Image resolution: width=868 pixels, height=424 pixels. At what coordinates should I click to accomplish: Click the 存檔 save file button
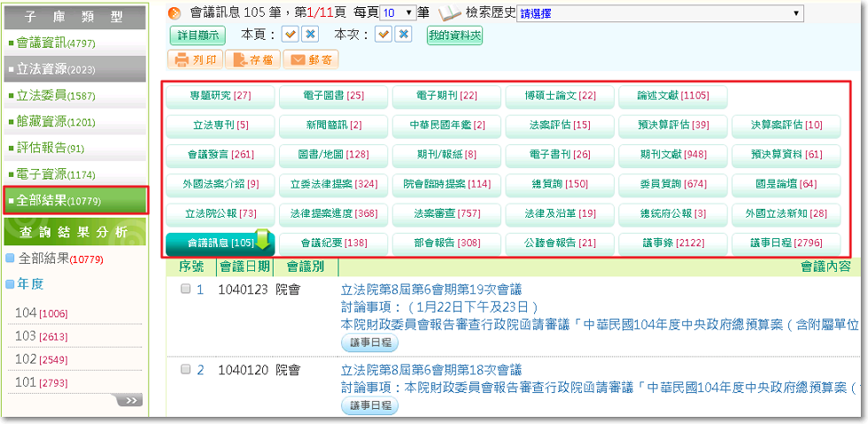(x=249, y=60)
